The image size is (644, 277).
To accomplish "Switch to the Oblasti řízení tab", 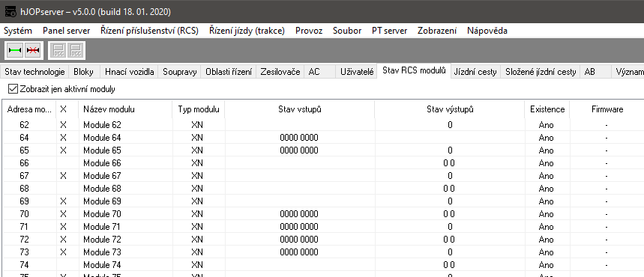I will [x=229, y=72].
